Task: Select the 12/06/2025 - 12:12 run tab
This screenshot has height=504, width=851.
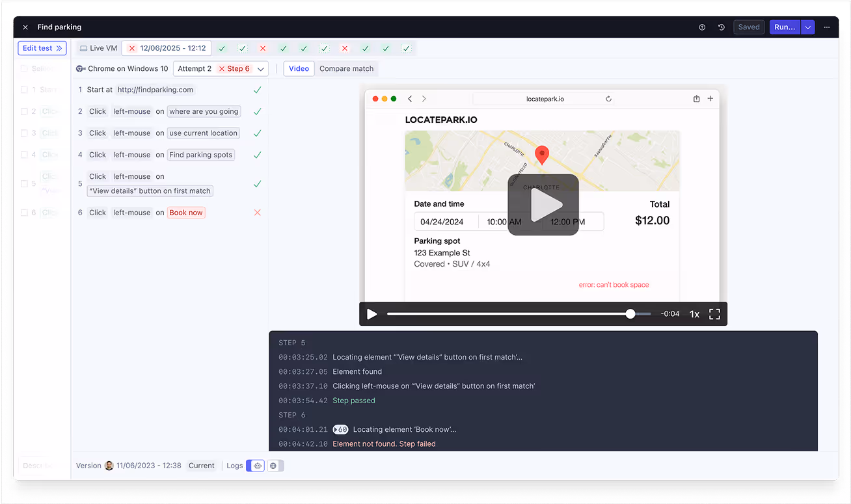Action: 167,48
